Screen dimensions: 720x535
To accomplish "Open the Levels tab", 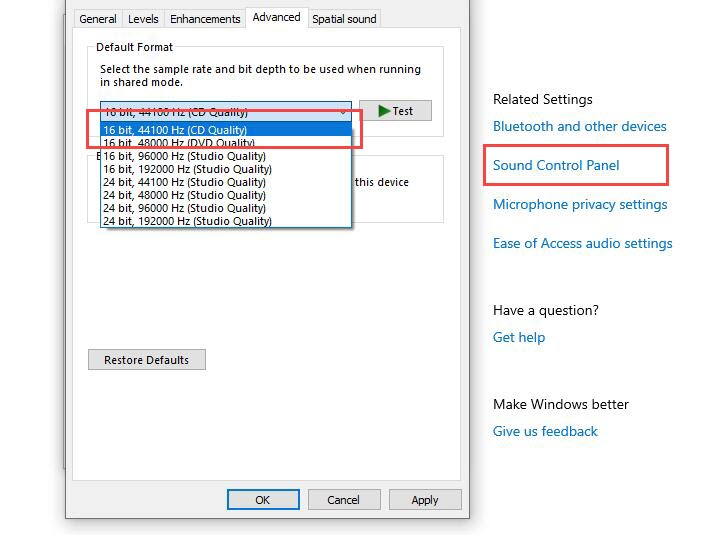I will 143,19.
